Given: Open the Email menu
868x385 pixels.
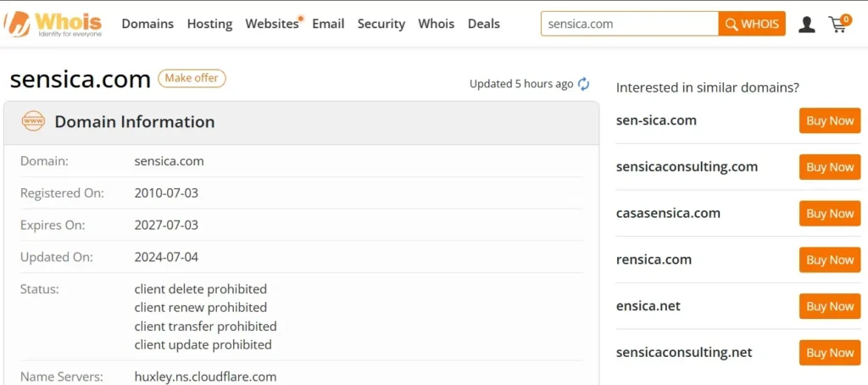Looking at the screenshot, I should (x=328, y=24).
